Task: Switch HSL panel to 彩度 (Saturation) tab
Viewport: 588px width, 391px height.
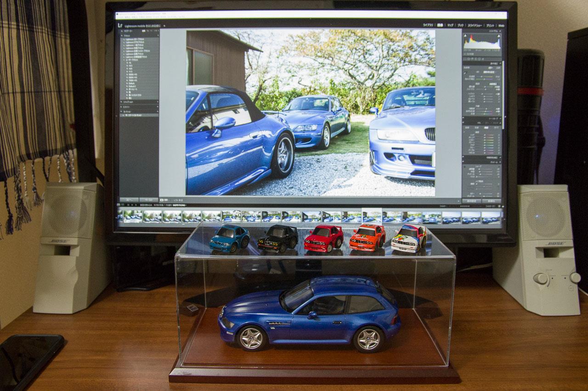Action: tap(476, 127)
